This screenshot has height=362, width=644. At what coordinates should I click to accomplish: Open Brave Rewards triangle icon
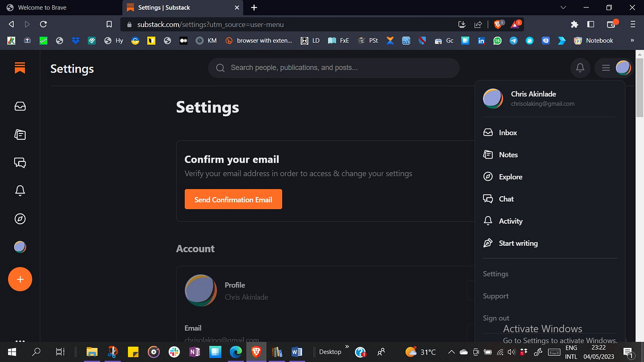[x=516, y=24]
